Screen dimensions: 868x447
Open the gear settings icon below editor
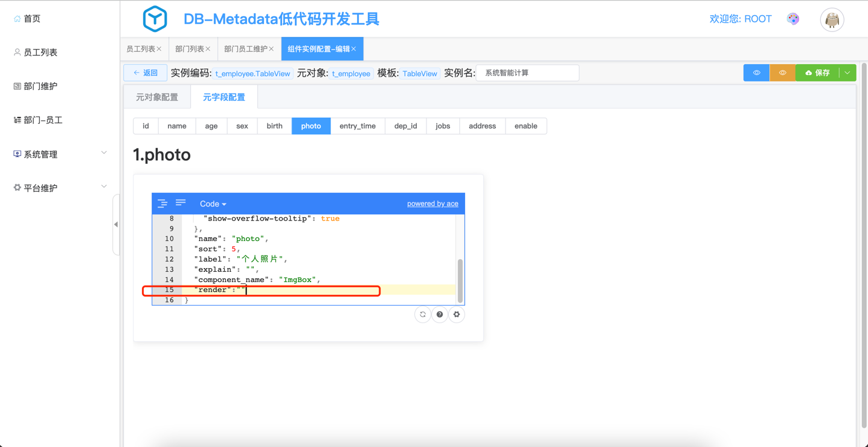pyautogui.click(x=457, y=315)
